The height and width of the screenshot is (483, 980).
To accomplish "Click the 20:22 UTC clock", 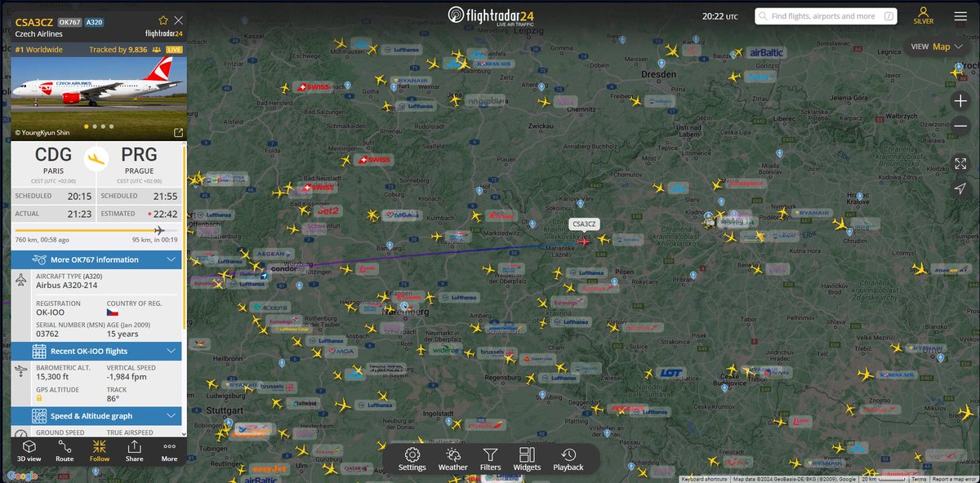I will pos(719,16).
